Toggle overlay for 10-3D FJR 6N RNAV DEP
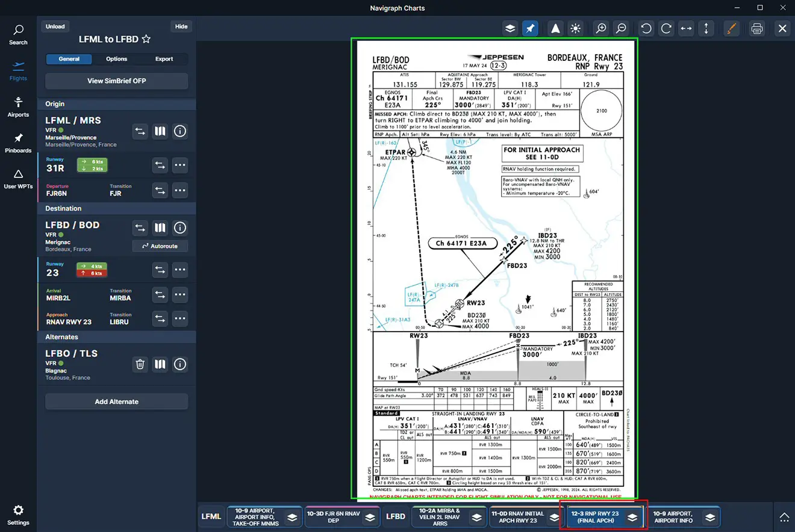 click(370, 517)
